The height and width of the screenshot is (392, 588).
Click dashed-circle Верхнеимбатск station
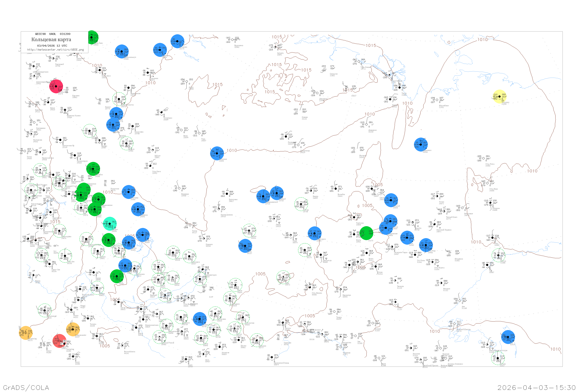point(119,99)
